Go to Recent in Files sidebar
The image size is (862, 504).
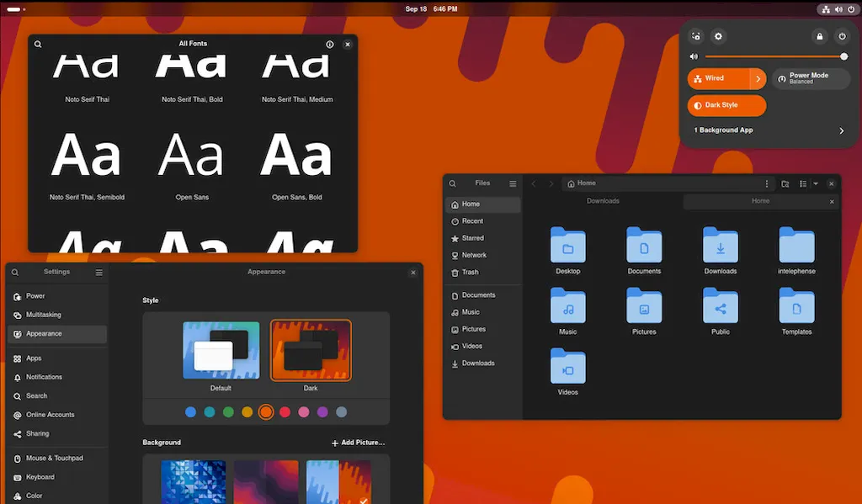click(482, 221)
